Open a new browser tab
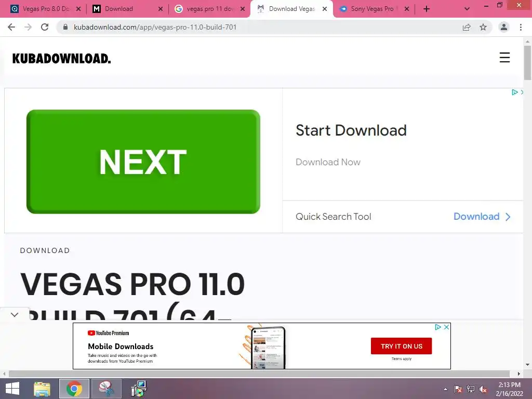 (427, 9)
